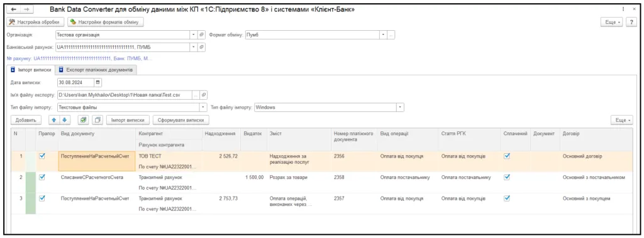Select the Основний з покупцем contract cell
644x238 pixels.
596,203
